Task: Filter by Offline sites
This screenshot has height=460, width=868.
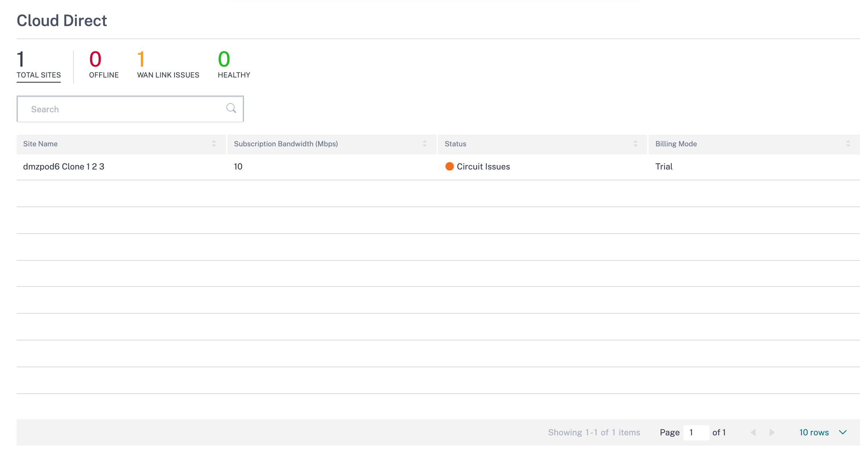Action: (x=104, y=66)
